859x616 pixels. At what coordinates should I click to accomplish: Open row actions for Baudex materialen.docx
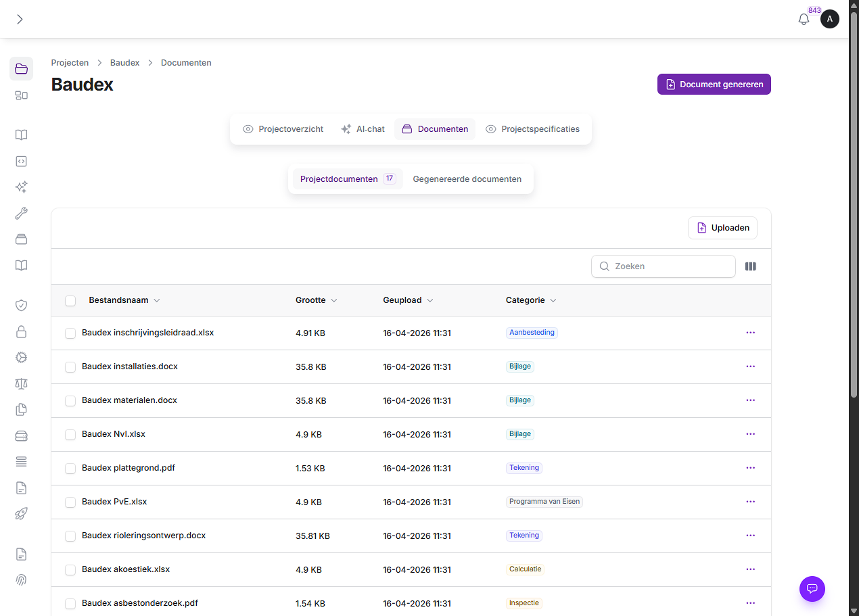click(750, 400)
